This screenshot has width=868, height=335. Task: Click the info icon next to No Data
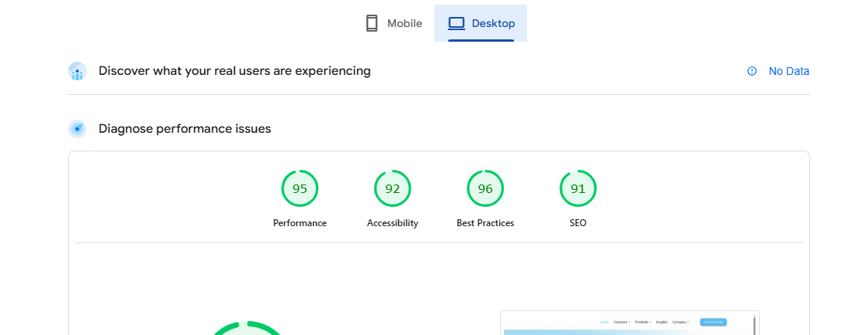pyautogui.click(x=752, y=71)
